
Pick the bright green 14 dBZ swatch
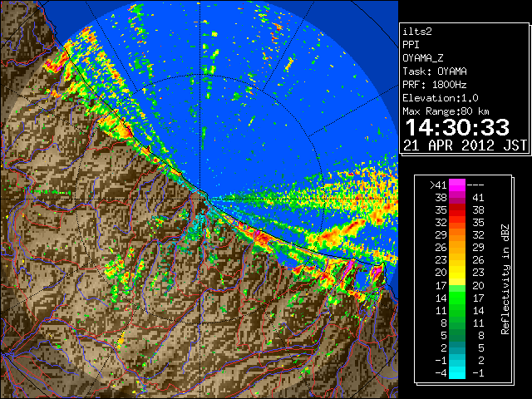[x=457, y=298]
